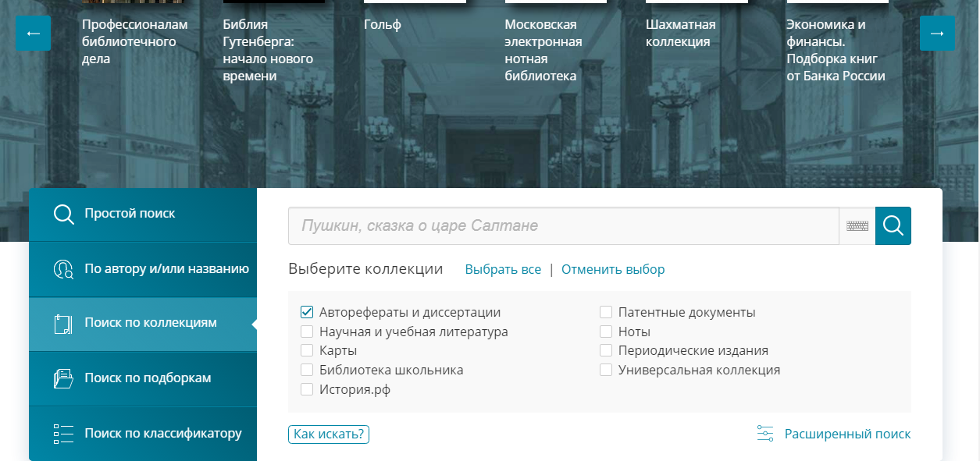Open Московская электронная нотная библиотека
This screenshot has height=461, width=980.
click(543, 50)
